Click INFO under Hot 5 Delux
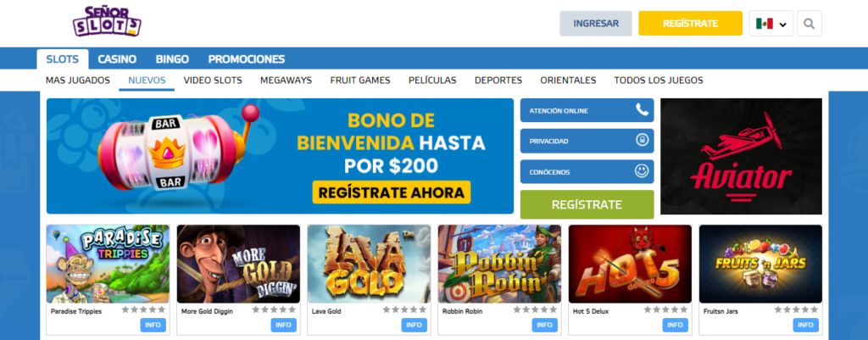The image size is (868, 340). pyautogui.click(x=675, y=325)
